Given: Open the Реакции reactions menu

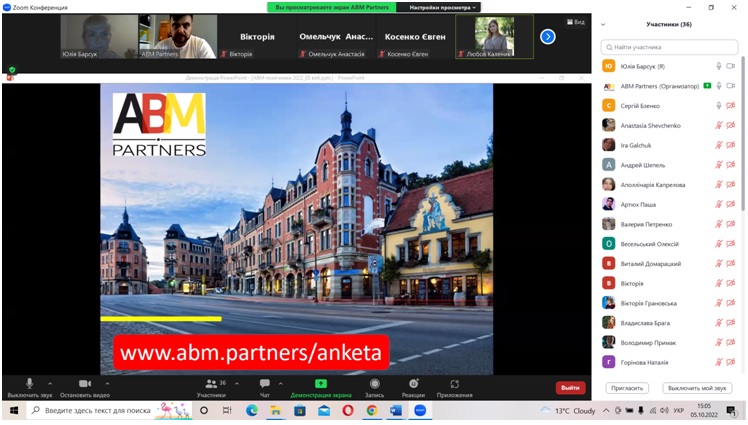Looking at the screenshot, I should [413, 388].
